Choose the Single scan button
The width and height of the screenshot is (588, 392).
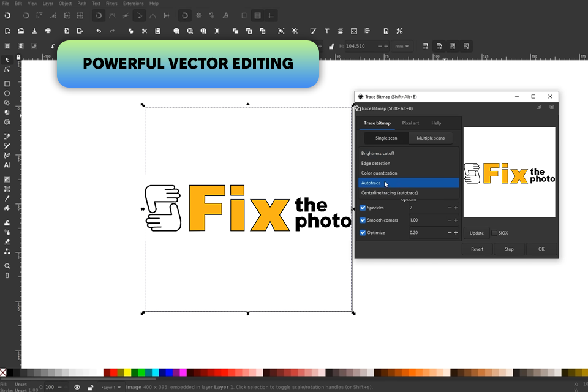(386, 138)
